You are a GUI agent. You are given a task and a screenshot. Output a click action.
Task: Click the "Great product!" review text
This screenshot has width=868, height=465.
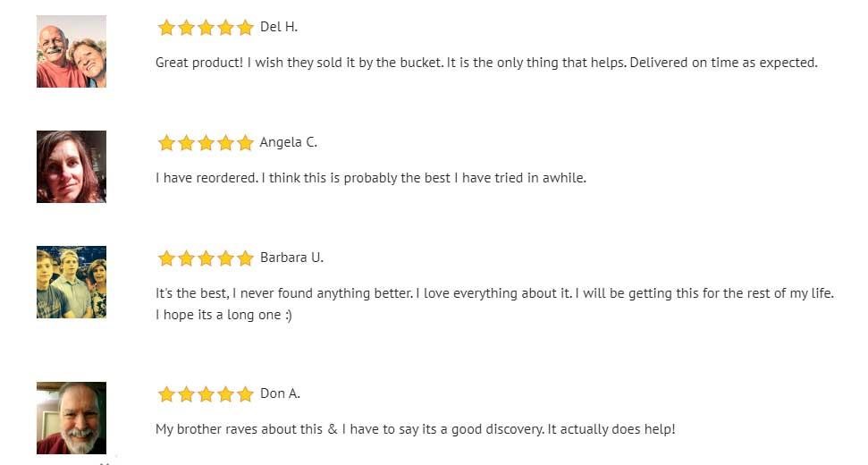pos(486,63)
